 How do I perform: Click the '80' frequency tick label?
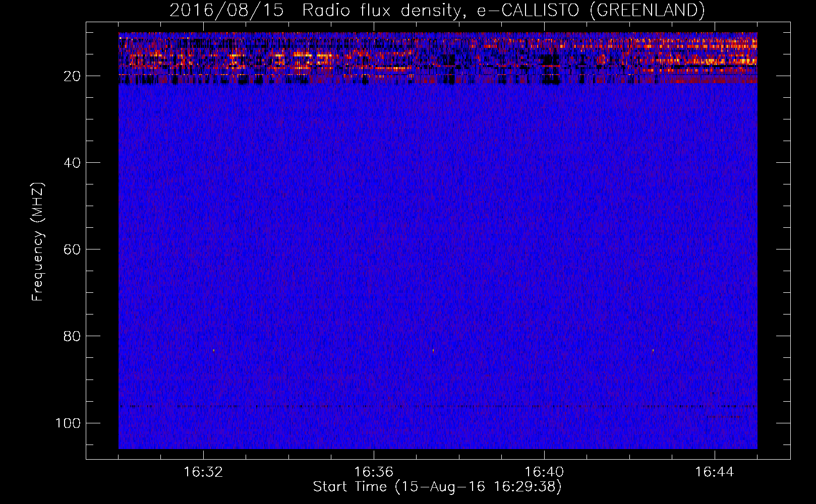72,336
